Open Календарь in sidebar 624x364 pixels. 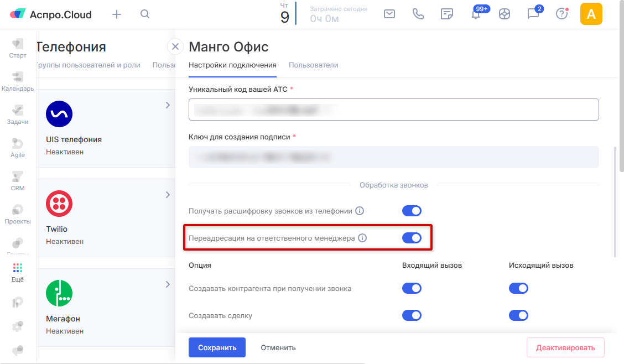18,82
